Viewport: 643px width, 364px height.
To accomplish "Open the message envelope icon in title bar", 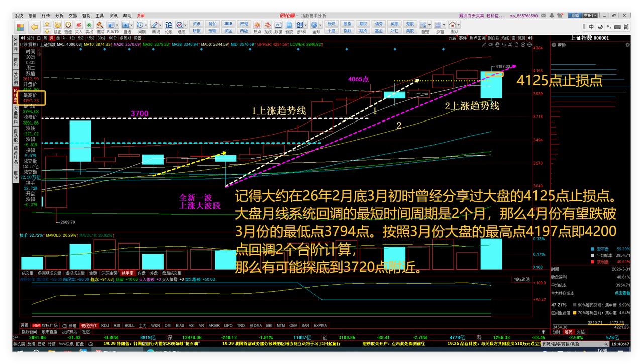I will tap(544, 16).
